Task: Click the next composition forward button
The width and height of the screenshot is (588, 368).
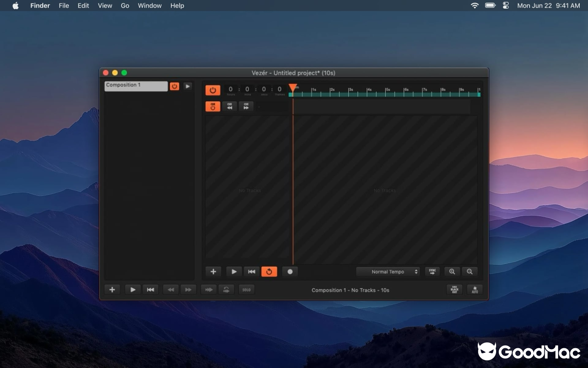Action: pos(188,289)
